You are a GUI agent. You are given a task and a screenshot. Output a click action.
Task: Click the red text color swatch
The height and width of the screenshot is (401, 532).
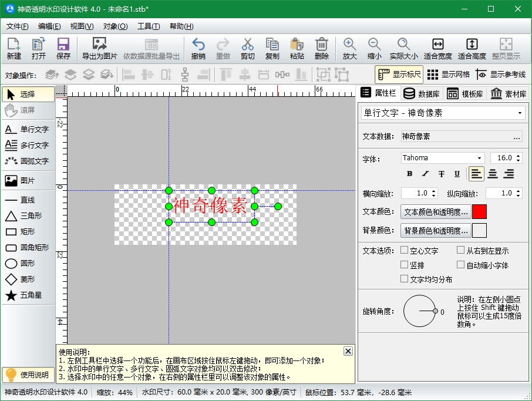479,212
